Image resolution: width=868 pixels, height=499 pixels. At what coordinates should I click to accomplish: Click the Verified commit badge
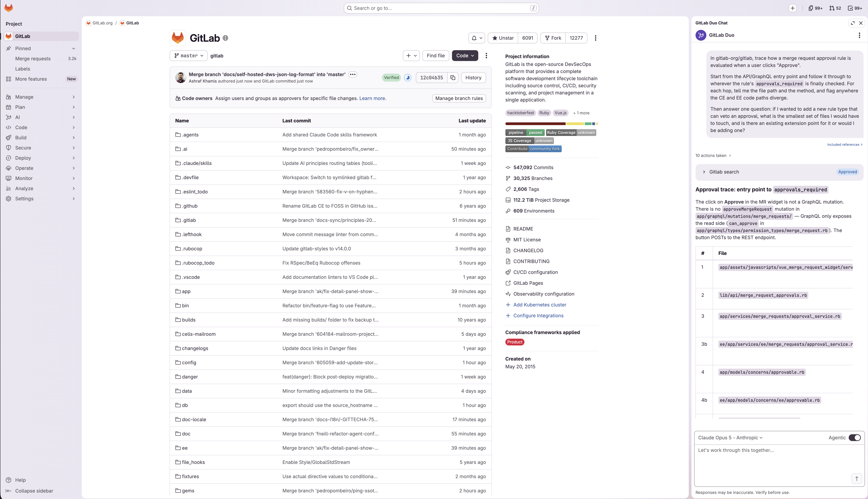coord(391,78)
